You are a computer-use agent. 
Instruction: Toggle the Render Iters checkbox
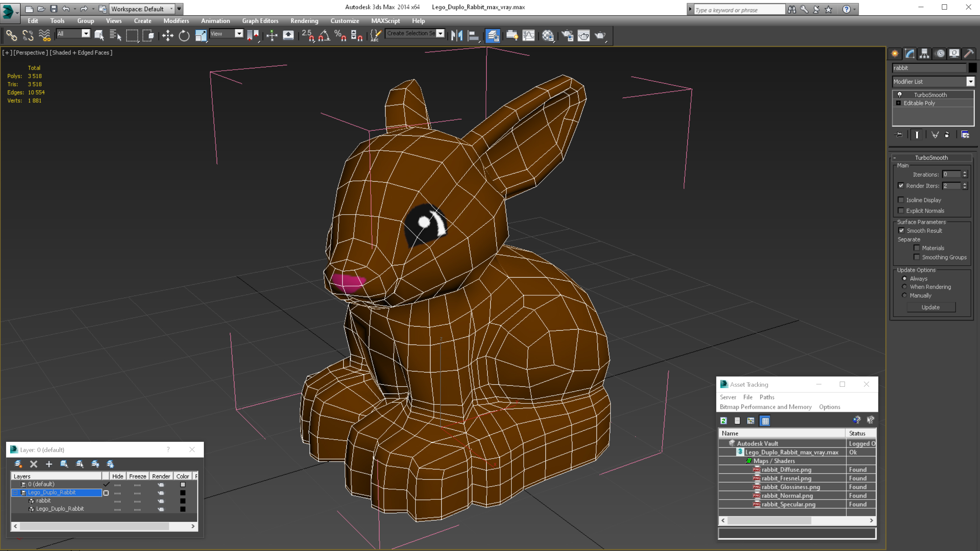click(901, 186)
